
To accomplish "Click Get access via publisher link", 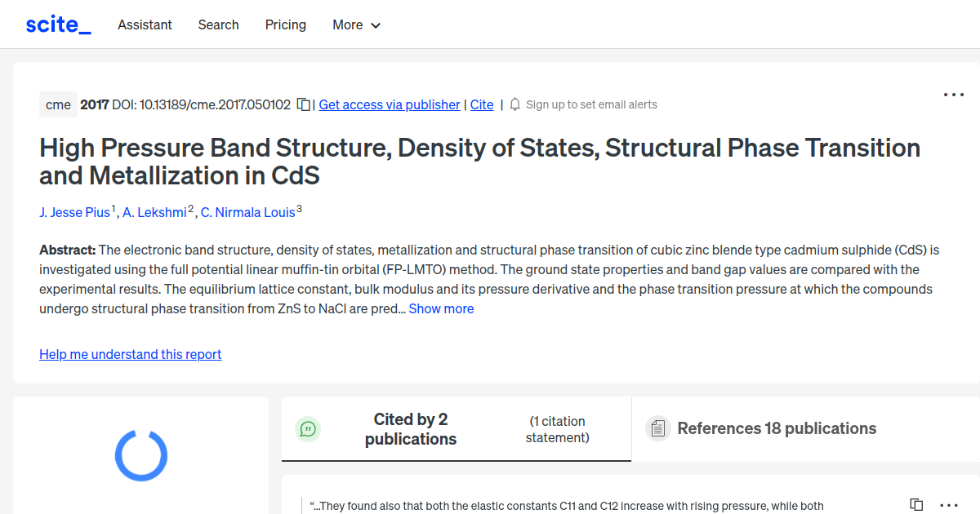I will [389, 104].
